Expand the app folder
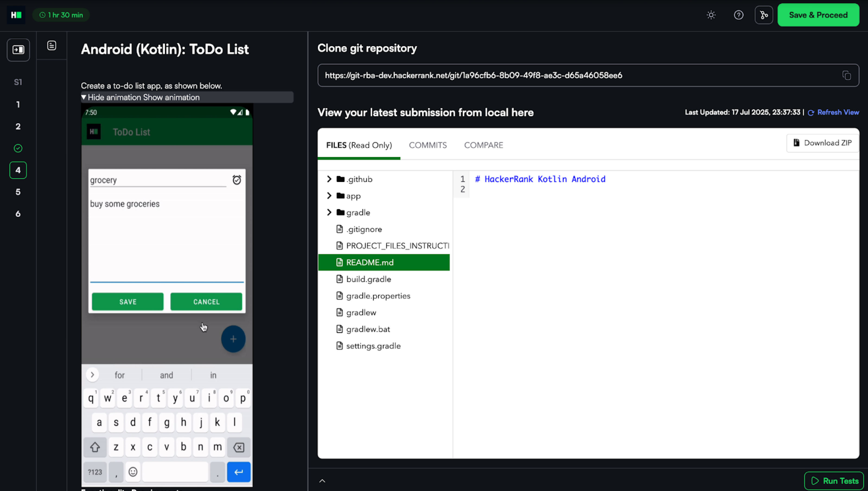868x491 pixels. click(x=329, y=196)
